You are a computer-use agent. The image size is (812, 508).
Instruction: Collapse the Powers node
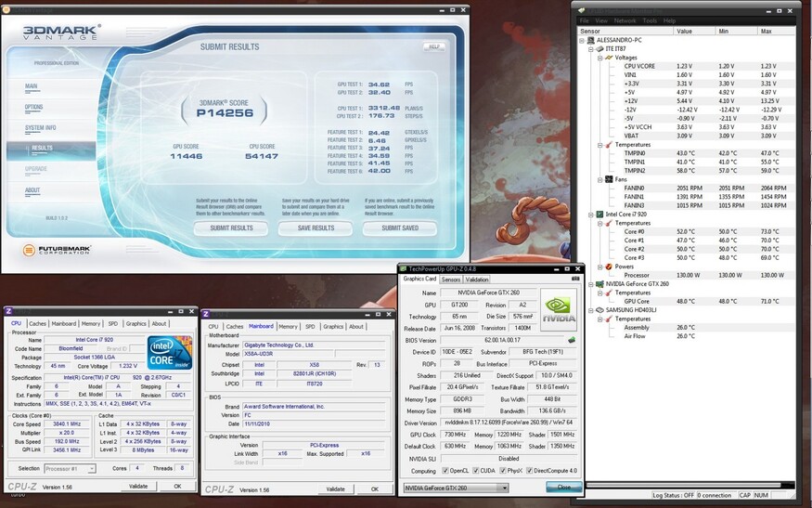coord(600,267)
